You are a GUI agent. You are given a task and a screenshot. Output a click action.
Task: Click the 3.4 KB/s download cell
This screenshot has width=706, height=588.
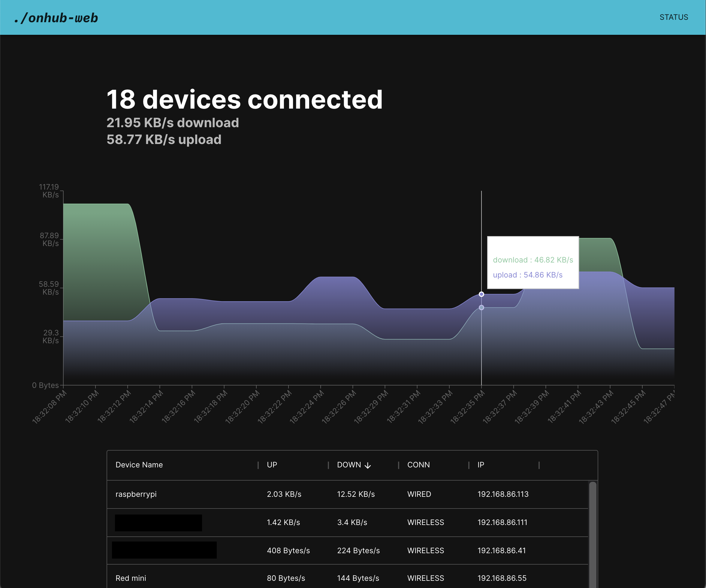tap(352, 523)
